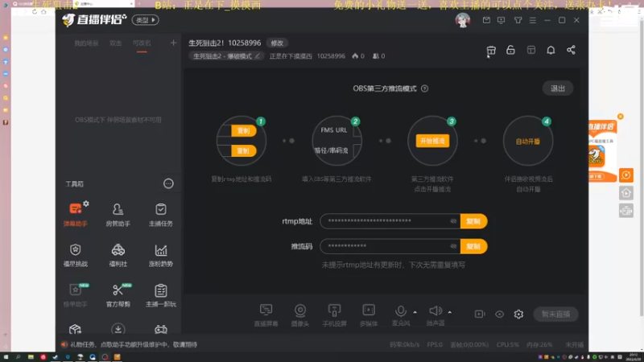Open the mail envelope icon in the title bar
Screen dimensions: 644x362
click(486, 20)
